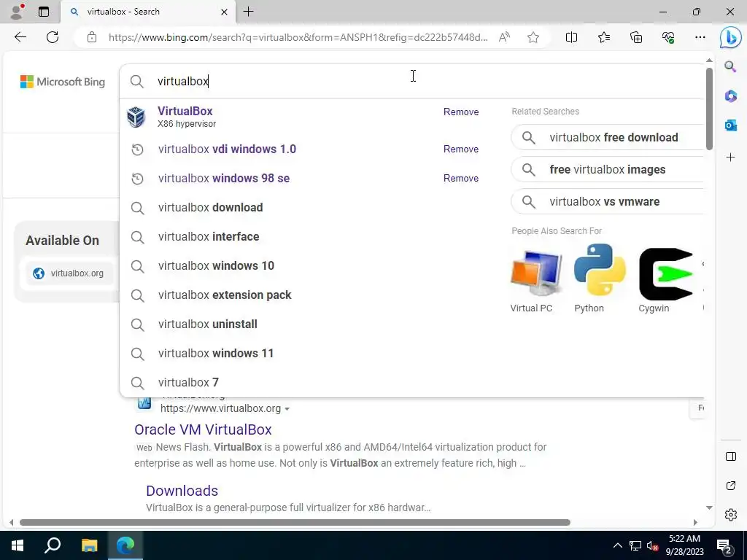Open Outlook sidebar icon

coord(731,125)
